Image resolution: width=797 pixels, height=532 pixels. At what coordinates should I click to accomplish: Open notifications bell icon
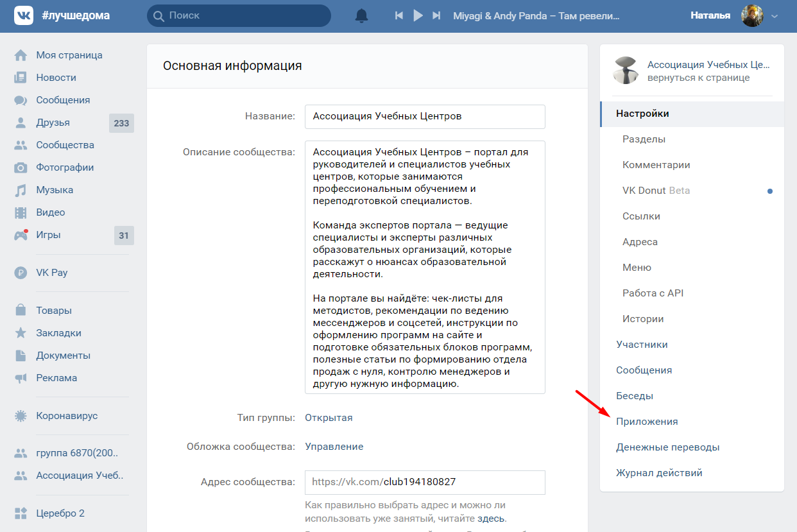click(361, 15)
